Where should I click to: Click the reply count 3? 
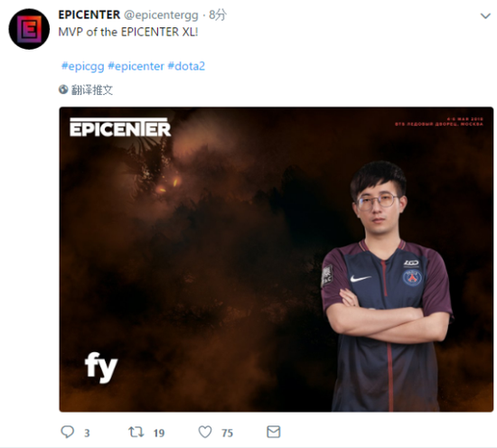(x=87, y=434)
